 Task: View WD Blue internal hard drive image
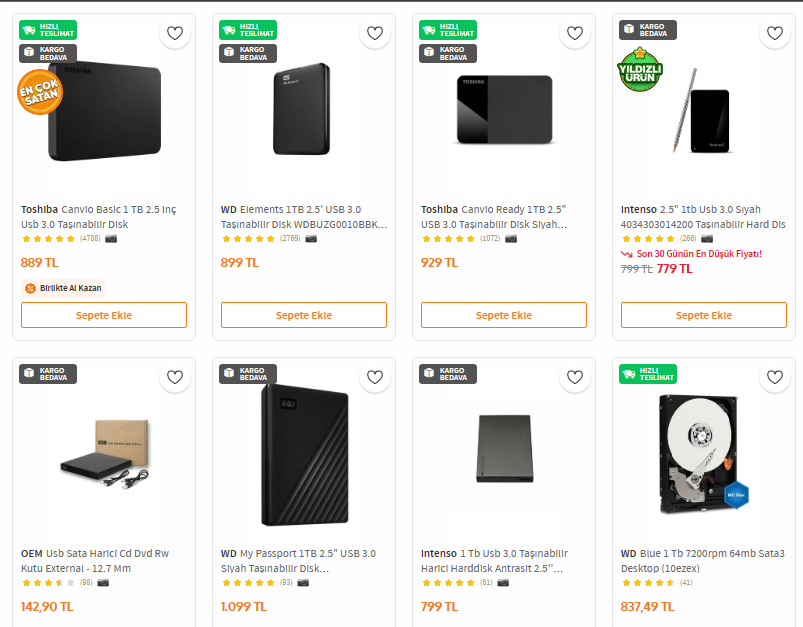pyautogui.click(x=704, y=455)
